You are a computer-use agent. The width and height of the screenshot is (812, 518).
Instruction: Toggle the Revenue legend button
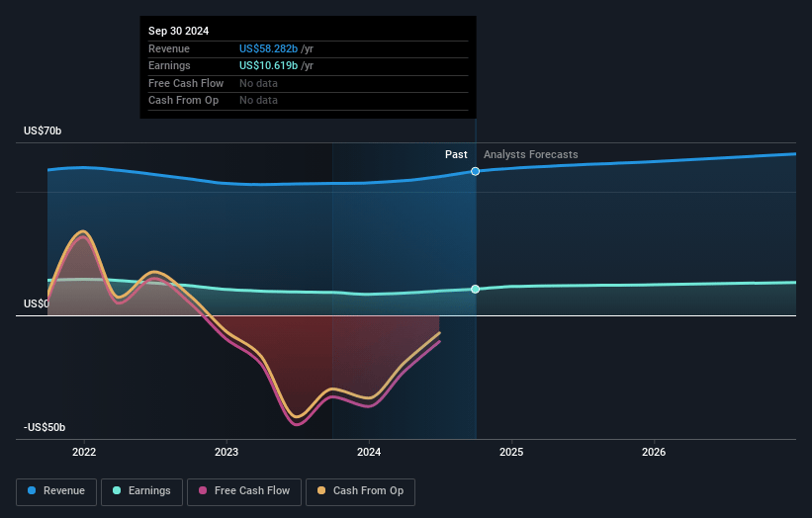56,491
